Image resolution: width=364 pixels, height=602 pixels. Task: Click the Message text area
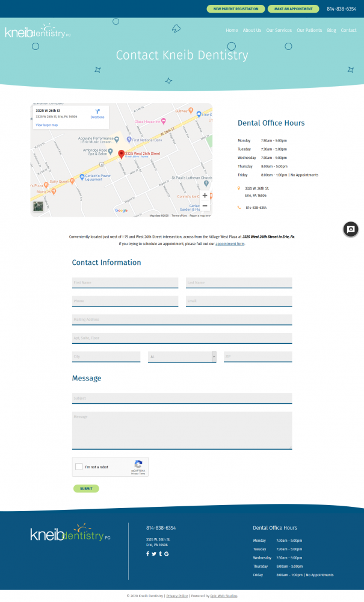pyautogui.click(x=182, y=430)
